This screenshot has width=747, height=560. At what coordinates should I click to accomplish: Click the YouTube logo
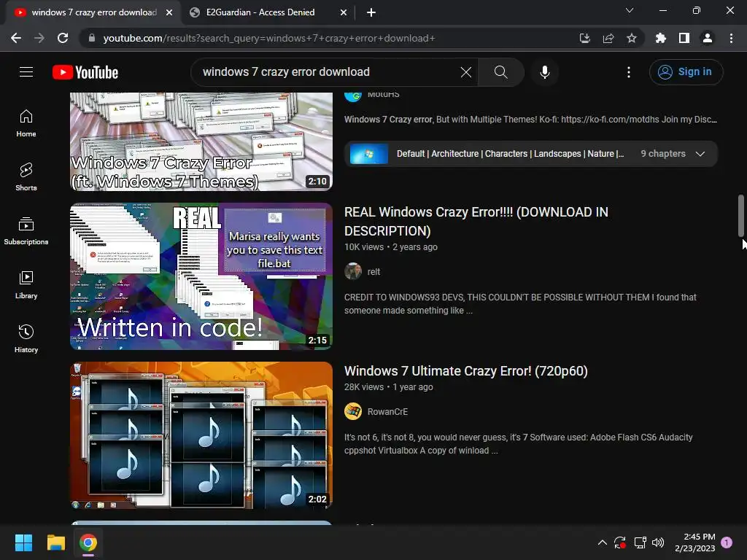click(x=85, y=72)
